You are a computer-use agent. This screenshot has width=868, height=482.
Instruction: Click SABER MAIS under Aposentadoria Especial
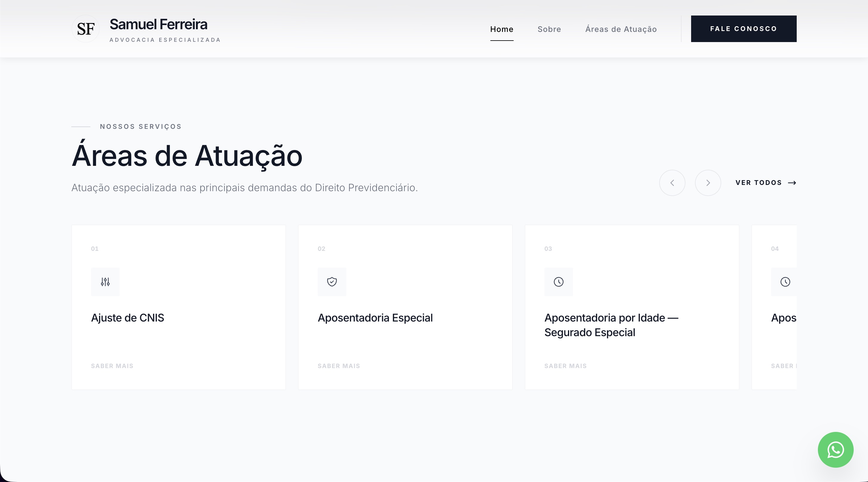pos(338,366)
